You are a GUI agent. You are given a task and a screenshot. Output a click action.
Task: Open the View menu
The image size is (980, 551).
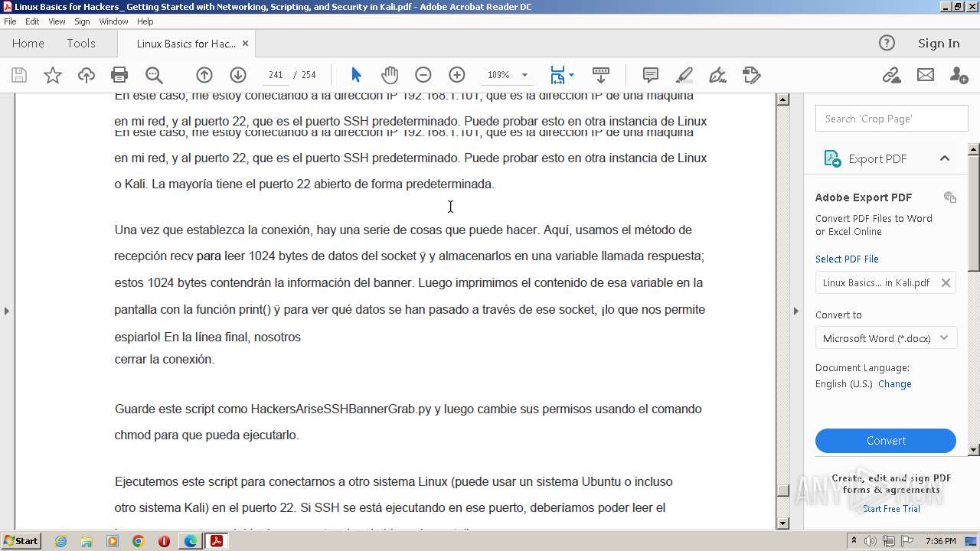(x=57, y=21)
